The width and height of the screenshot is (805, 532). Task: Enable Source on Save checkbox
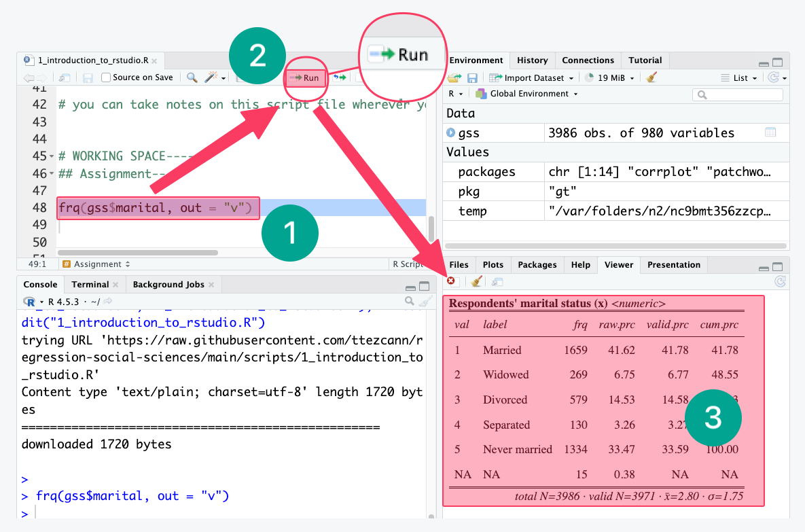pos(106,77)
